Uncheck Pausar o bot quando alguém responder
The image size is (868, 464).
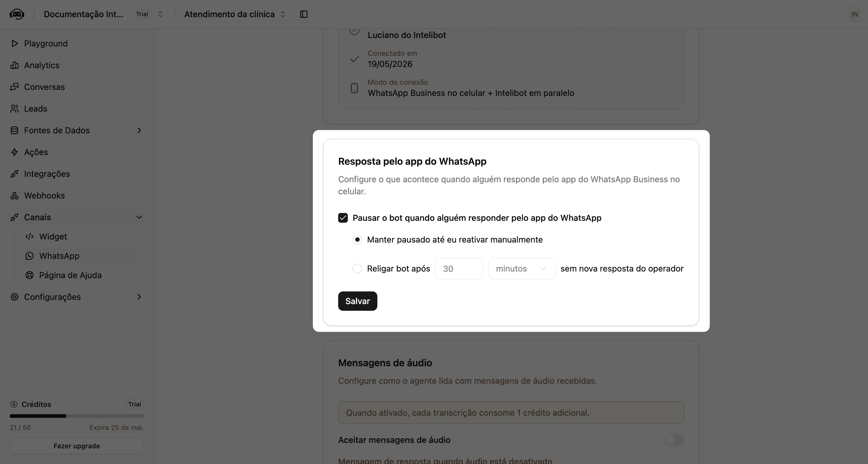(x=343, y=218)
